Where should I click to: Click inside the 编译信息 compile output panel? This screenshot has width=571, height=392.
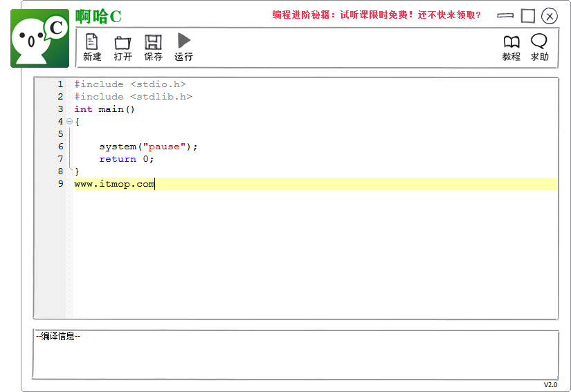click(296, 356)
